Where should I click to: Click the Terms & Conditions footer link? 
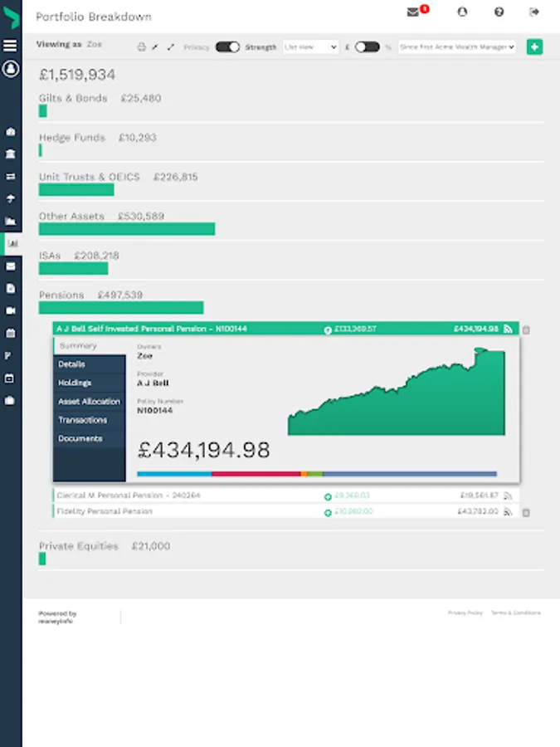(516, 613)
